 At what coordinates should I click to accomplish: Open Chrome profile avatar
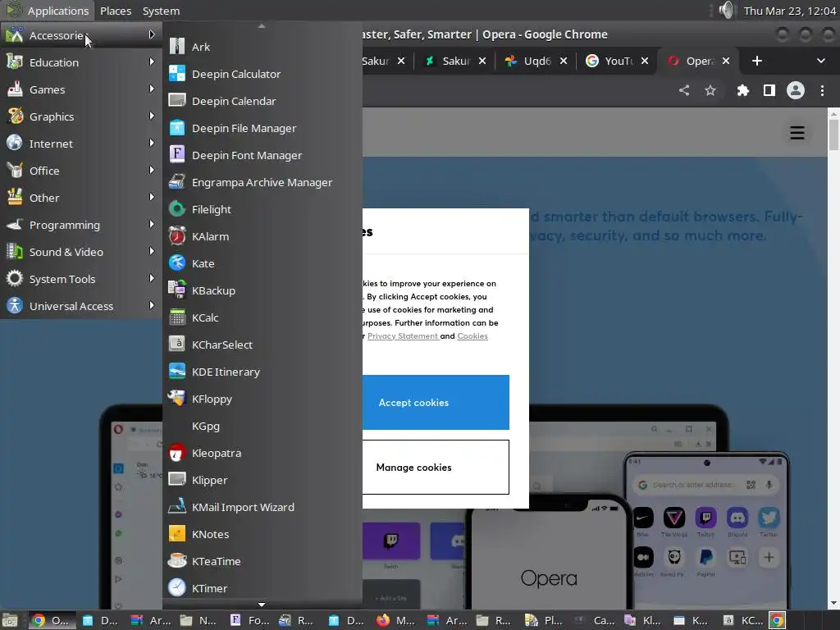[x=796, y=90]
